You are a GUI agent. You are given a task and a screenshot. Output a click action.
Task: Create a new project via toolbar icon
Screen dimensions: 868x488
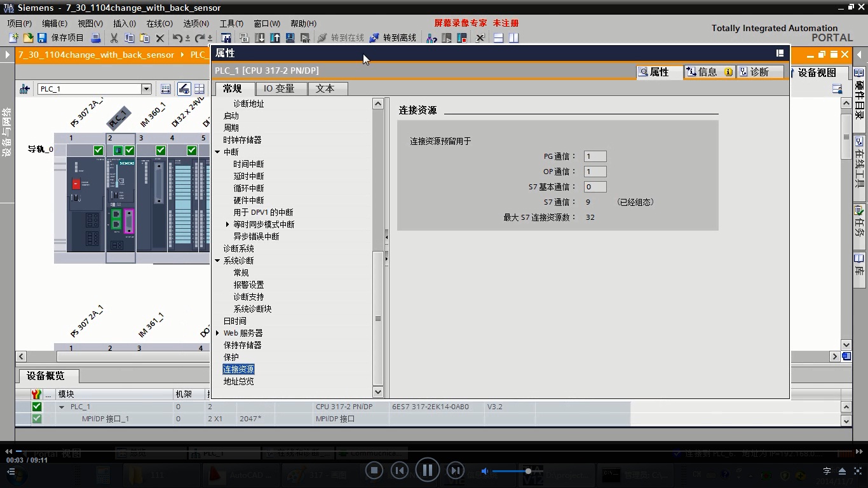click(x=13, y=38)
